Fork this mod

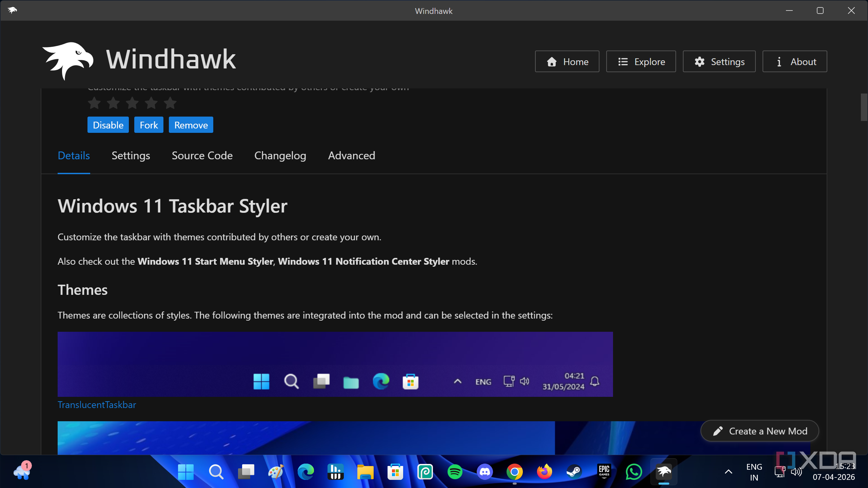tap(149, 125)
